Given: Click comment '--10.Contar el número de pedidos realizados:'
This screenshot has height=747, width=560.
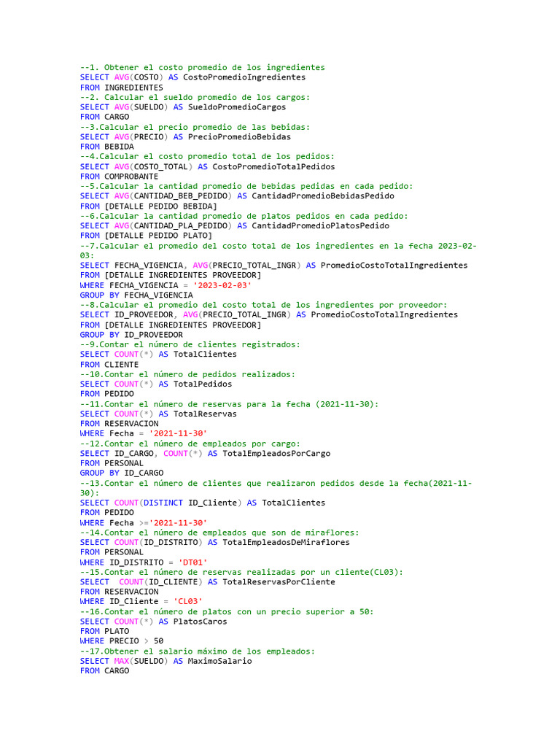Looking at the screenshot, I should tap(187, 374).
